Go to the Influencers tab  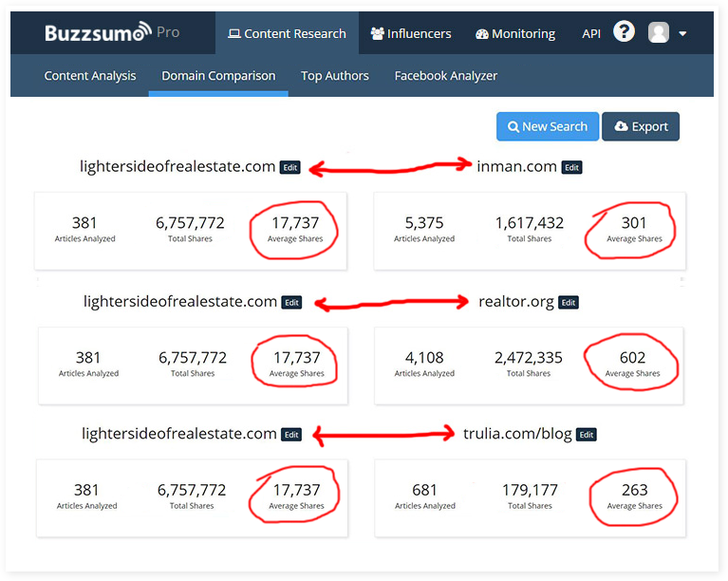(410, 33)
